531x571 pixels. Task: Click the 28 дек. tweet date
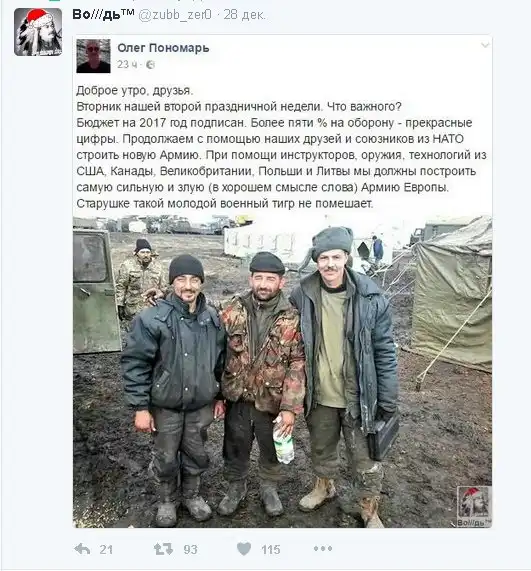coord(244,15)
